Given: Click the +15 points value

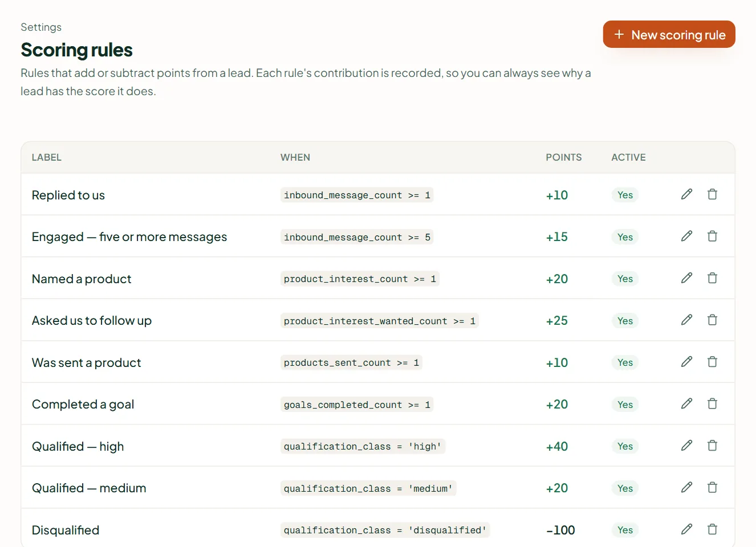Looking at the screenshot, I should pyautogui.click(x=557, y=237).
